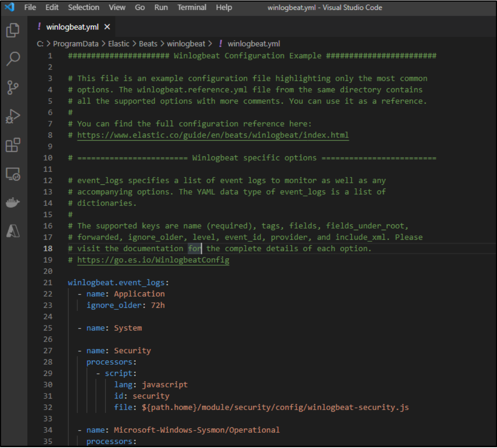Open the File menu
The image size is (497, 448).
30,7
